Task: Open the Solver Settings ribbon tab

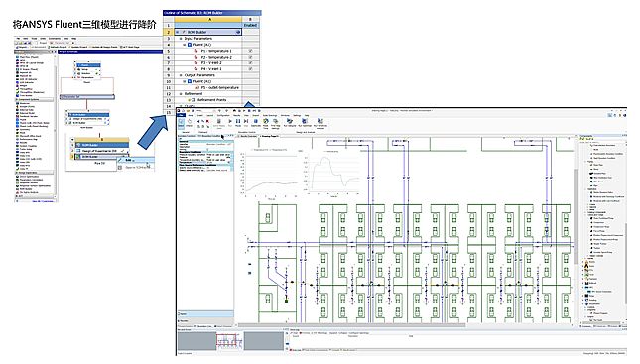Action: click(x=270, y=115)
